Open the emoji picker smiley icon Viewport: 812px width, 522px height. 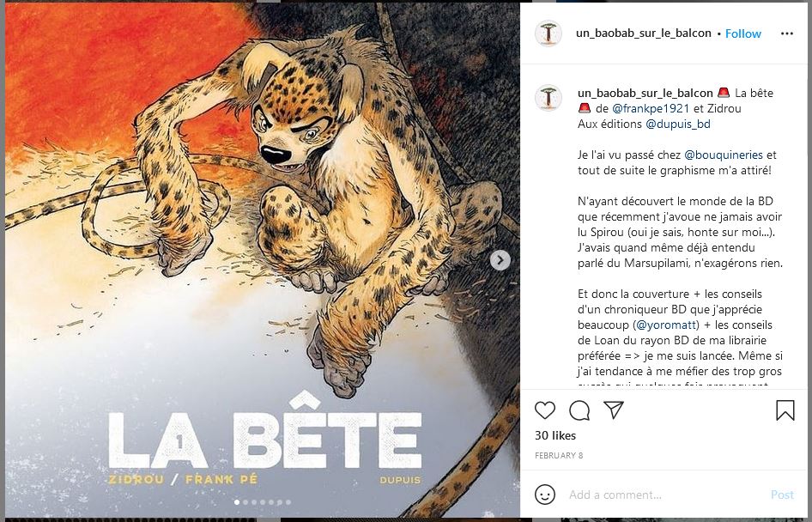click(545, 495)
